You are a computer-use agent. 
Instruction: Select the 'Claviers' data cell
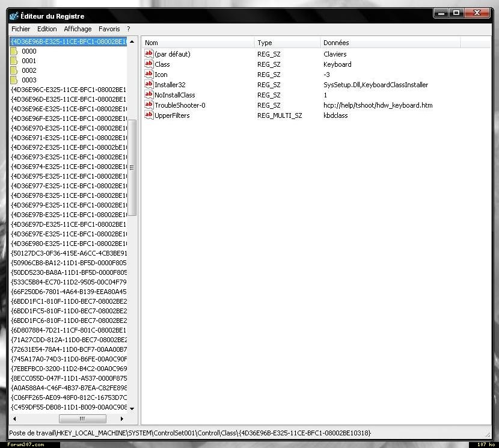(x=335, y=54)
